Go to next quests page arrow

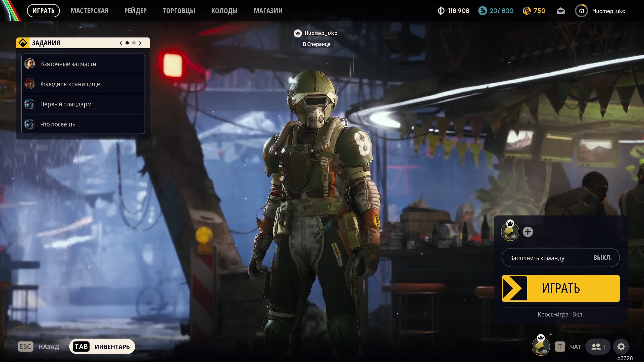[x=140, y=43]
